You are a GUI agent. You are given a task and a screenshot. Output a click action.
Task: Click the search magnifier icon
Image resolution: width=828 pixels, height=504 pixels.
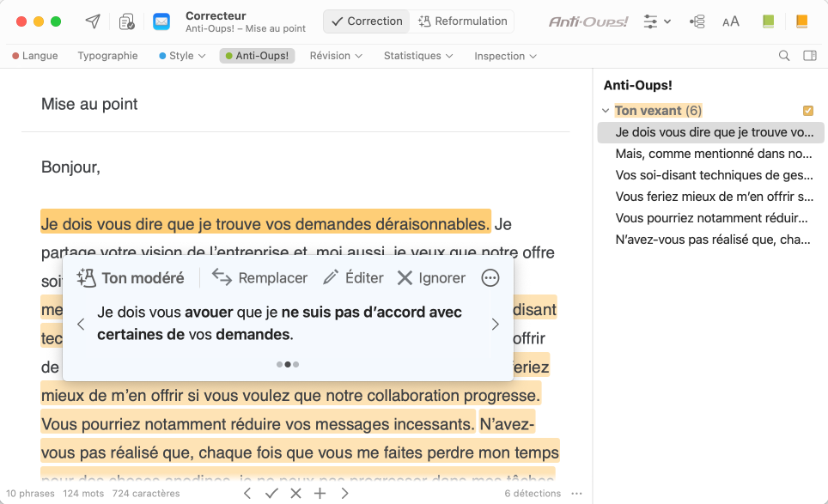point(784,56)
